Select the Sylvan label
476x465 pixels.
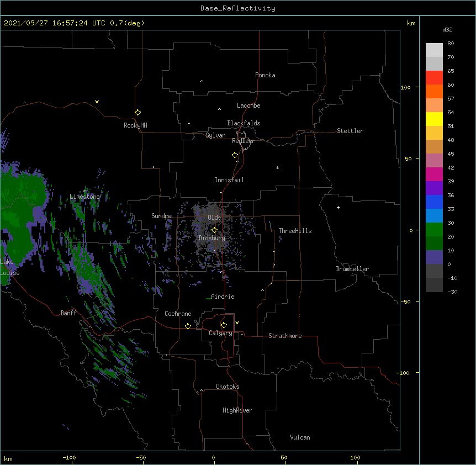pos(215,135)
